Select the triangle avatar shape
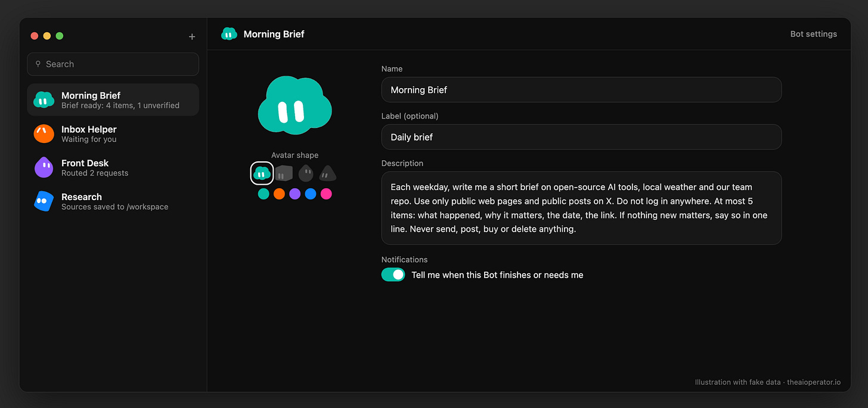The image size is (868, 408). pos(327,173)
